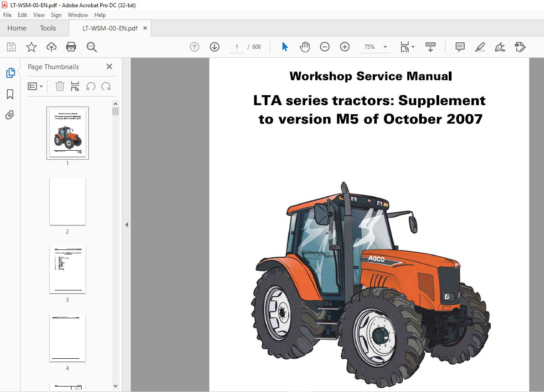This screenshot has width=544, height=392.
Task: Open the Attachments paperclip pane
Action: click(x=10, y=115)
